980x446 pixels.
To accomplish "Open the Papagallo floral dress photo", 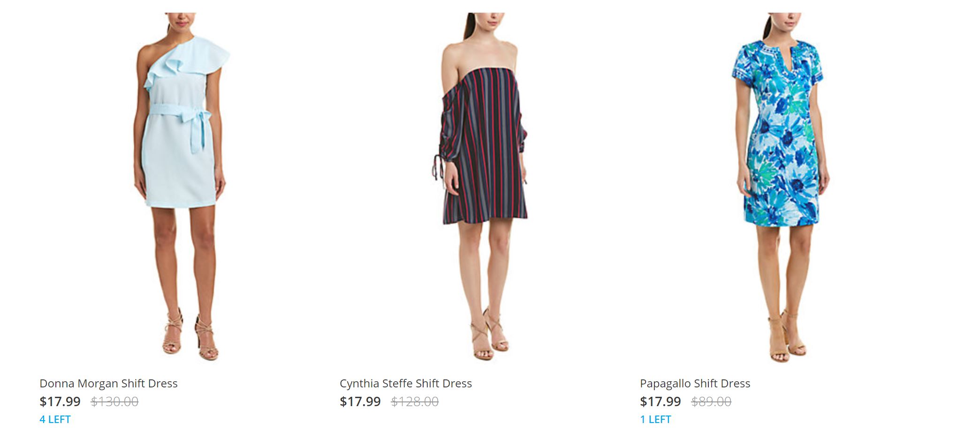I will [x=781, y=188].
